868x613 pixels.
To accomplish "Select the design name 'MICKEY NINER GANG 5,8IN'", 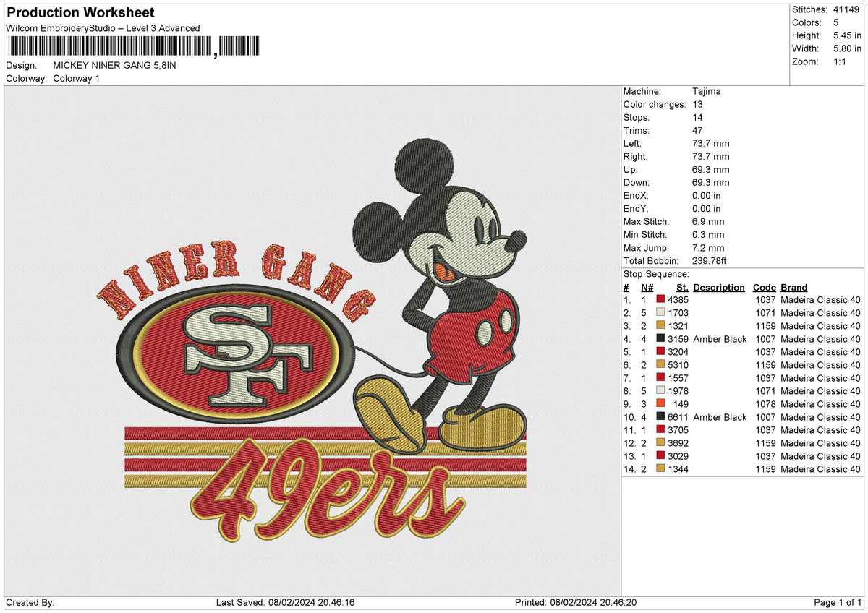I will [x=114, y=65].
